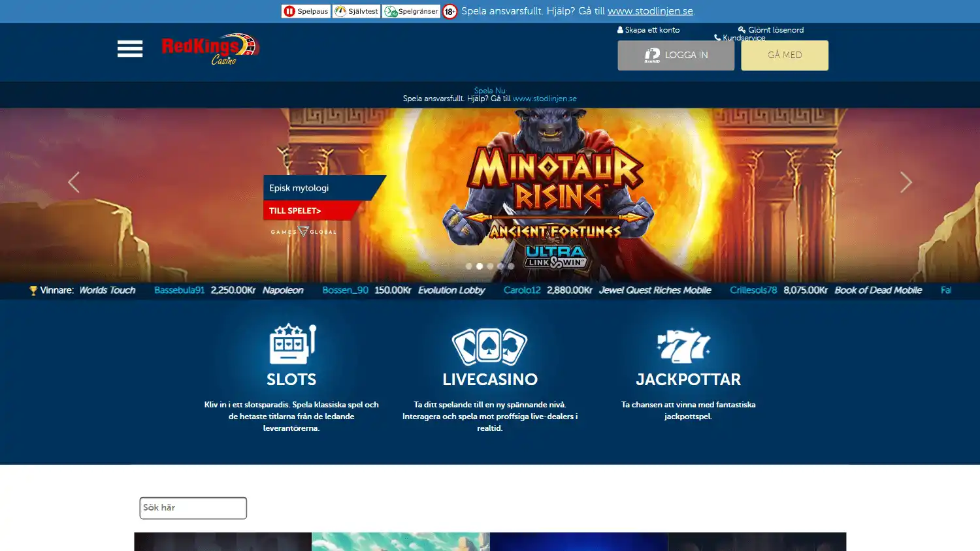This screenshot has height=551, width=980.
Task: Click Worlds Touch in ticker
Action: pyautogui.click(x=107, y=291)
